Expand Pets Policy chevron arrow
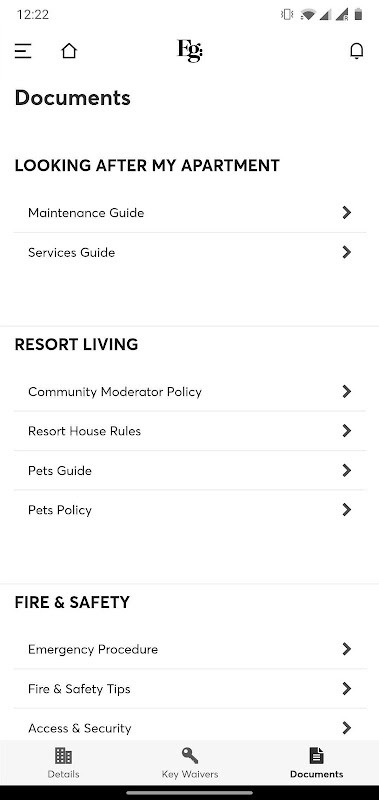 (x=347, y=510)
